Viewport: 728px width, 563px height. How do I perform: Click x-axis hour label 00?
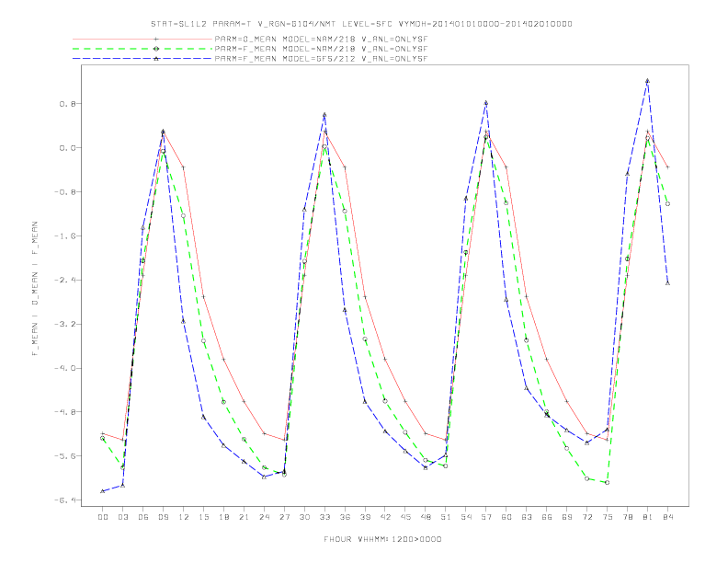(x=103, y=517)
